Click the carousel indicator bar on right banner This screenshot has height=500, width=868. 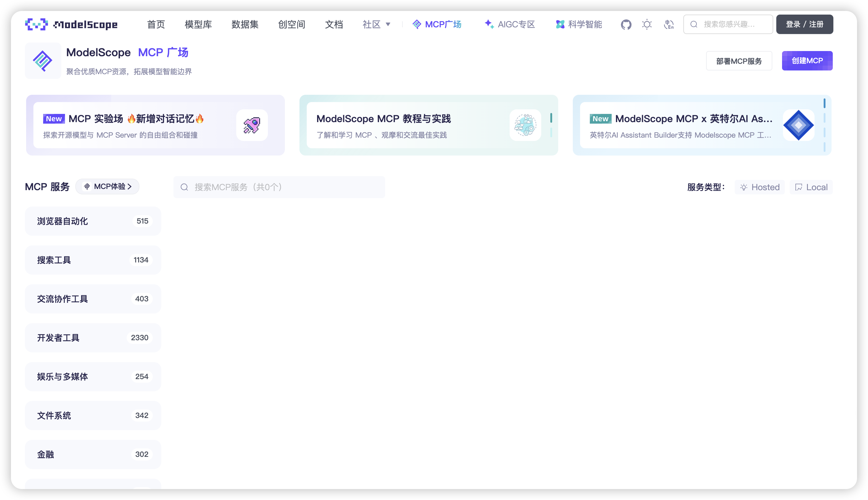pyautogui.click(x=824, y=103)
